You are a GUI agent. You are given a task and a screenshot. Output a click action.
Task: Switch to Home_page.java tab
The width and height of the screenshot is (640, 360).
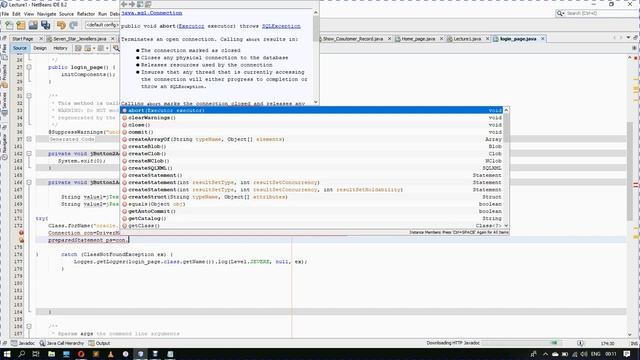pyautogui.click(x=418, y=39)
